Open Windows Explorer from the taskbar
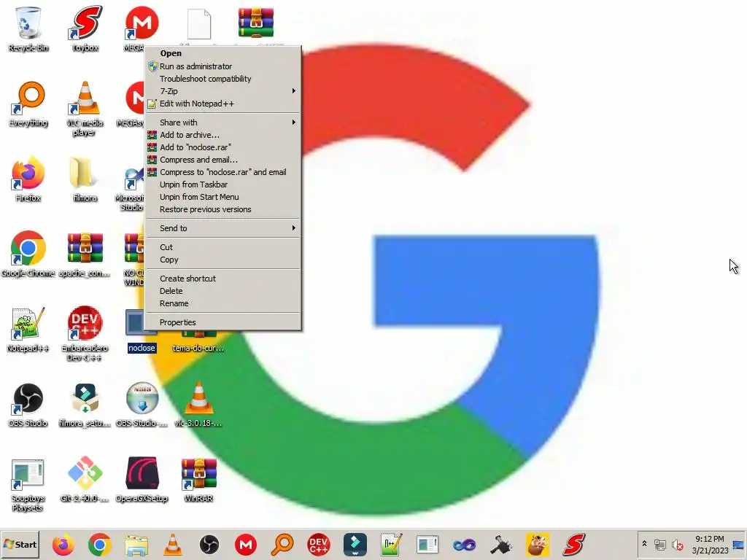 coord(136,544)
